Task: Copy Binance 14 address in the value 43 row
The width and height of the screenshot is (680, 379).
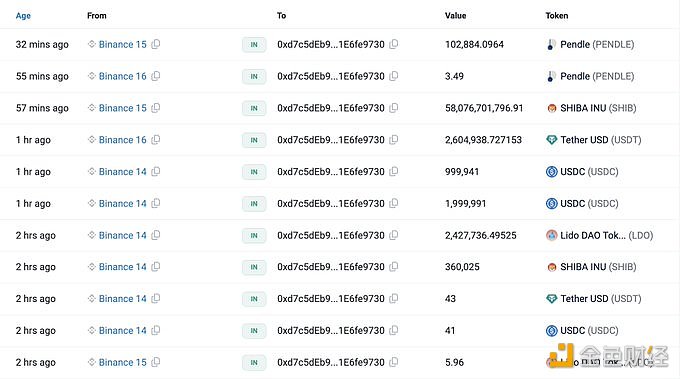Action: tap(156, 298)
